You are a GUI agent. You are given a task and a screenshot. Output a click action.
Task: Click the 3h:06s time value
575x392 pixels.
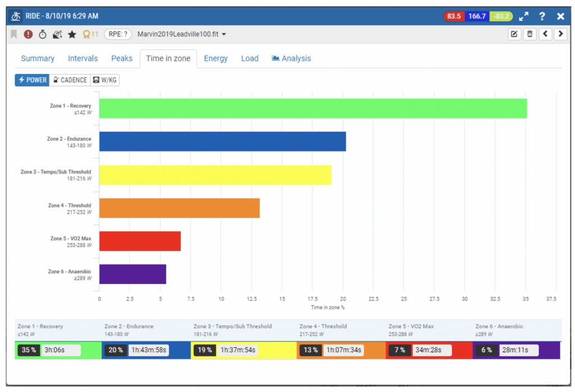(x=61, y=350)
